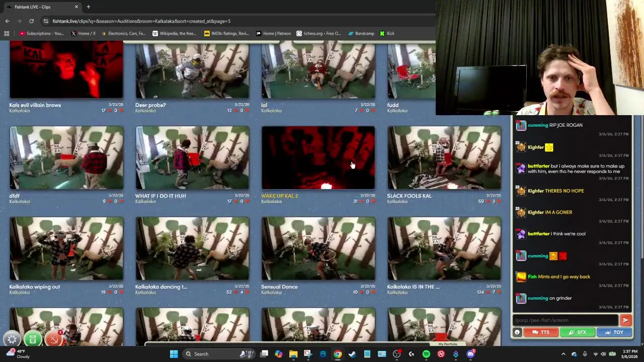Open Google Chrome from taskbar
The height and width of the screenshot is (362, 644).
pyautogui.click(x=338, y=354)
